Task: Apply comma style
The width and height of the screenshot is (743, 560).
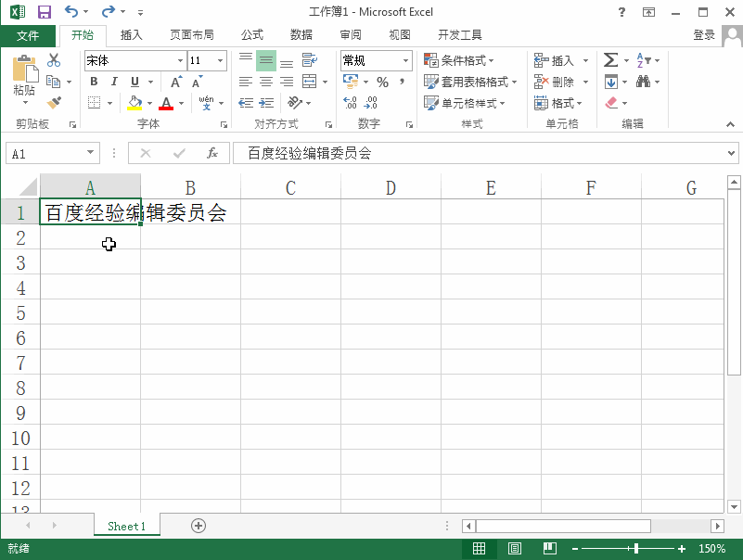Action: click(402, 82)
